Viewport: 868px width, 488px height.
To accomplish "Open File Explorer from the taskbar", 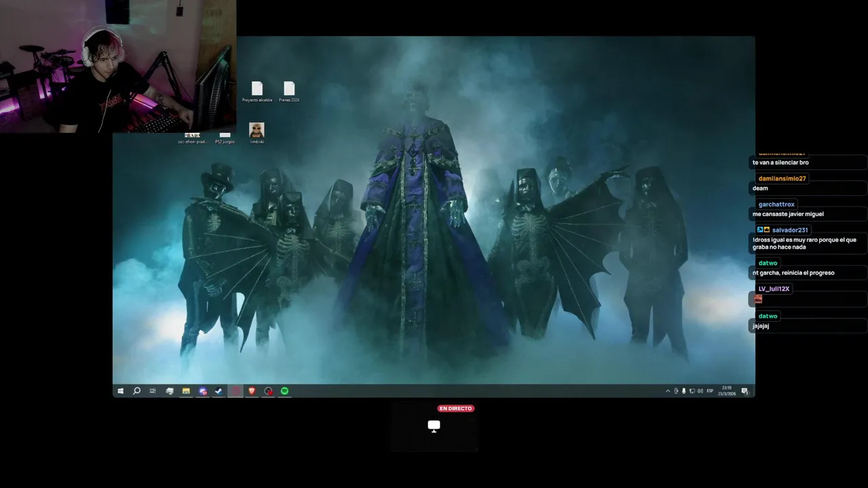I will (186, 391).
